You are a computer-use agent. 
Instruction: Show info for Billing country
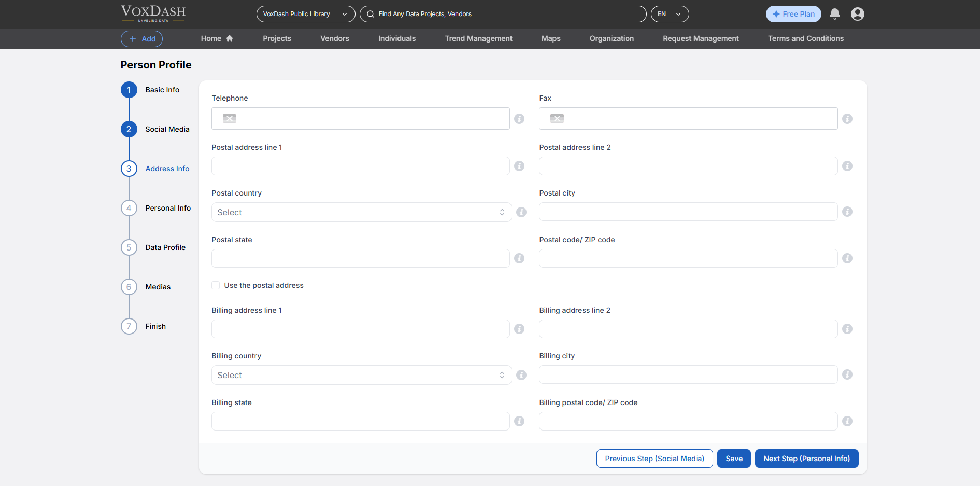coord(521,375)
